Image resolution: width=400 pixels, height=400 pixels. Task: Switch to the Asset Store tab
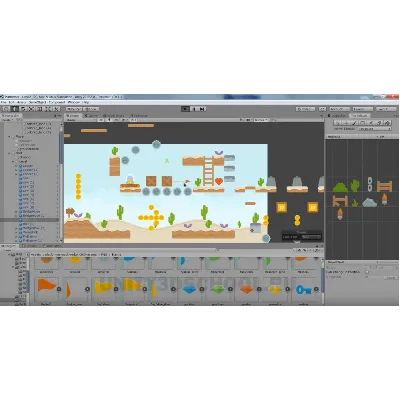tap(113, 116)
